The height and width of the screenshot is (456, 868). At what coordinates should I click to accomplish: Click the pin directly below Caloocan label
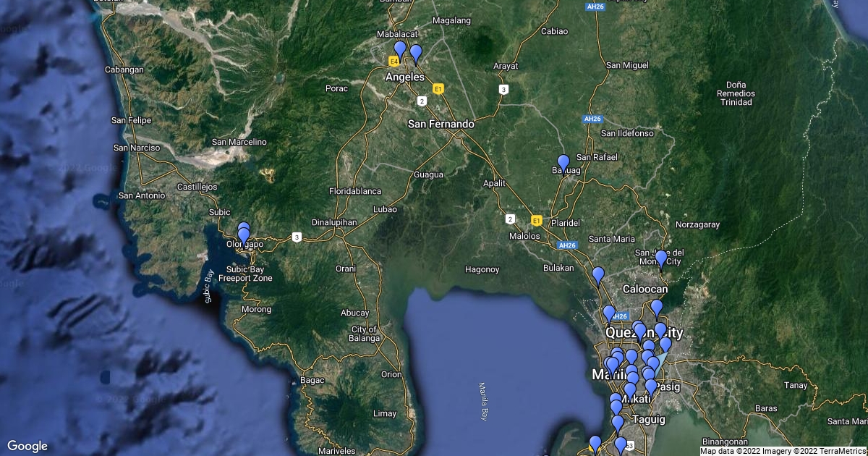(x=656, y=308)
